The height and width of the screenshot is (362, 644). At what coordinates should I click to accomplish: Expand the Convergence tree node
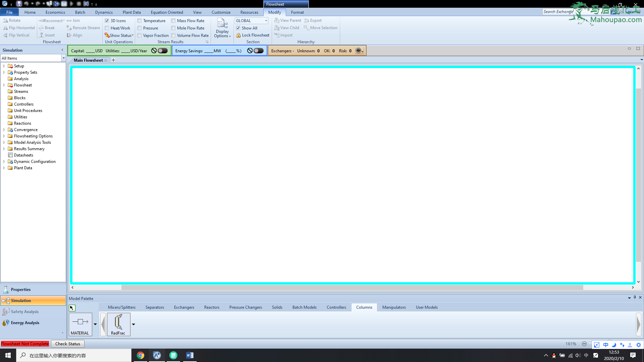click(4, 130)
